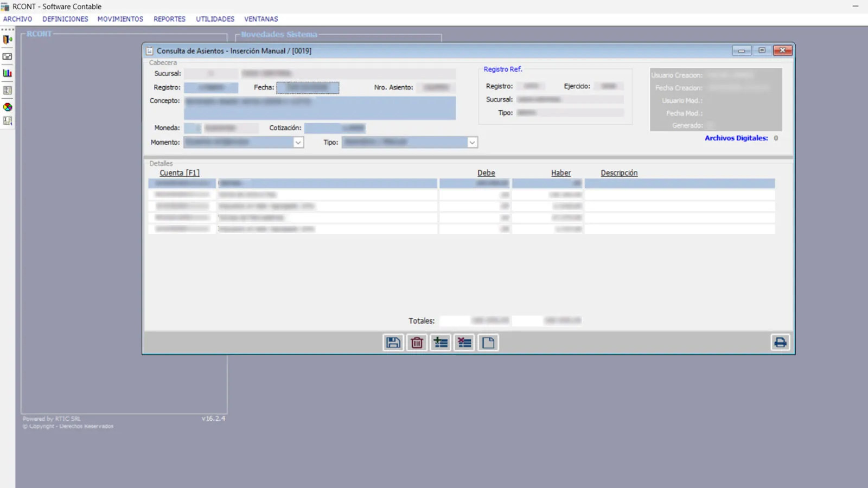Click the envelope icon in left sidebar
The image size is (868, 488).
pyautogui.click(x=8, y=56)
